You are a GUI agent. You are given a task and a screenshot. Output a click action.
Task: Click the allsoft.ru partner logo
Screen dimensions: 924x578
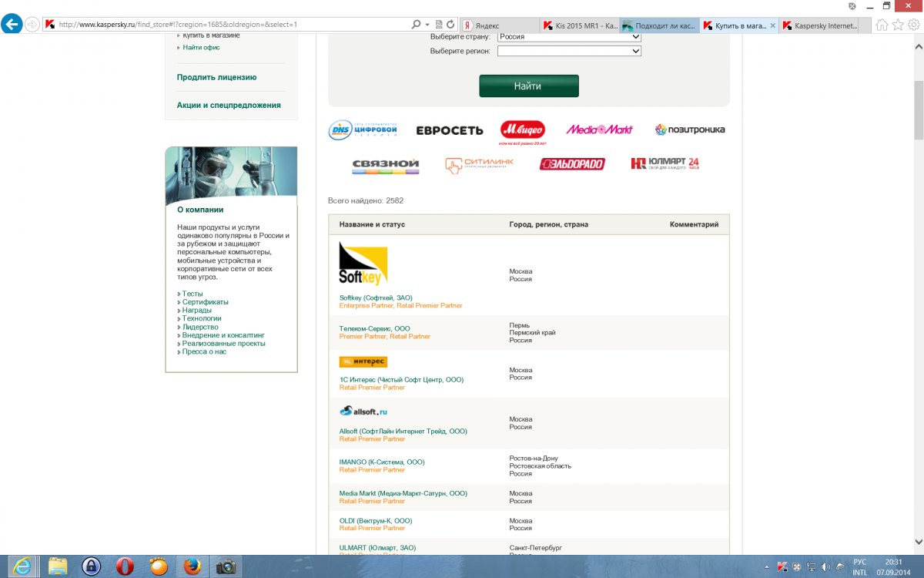coord(363,411)
